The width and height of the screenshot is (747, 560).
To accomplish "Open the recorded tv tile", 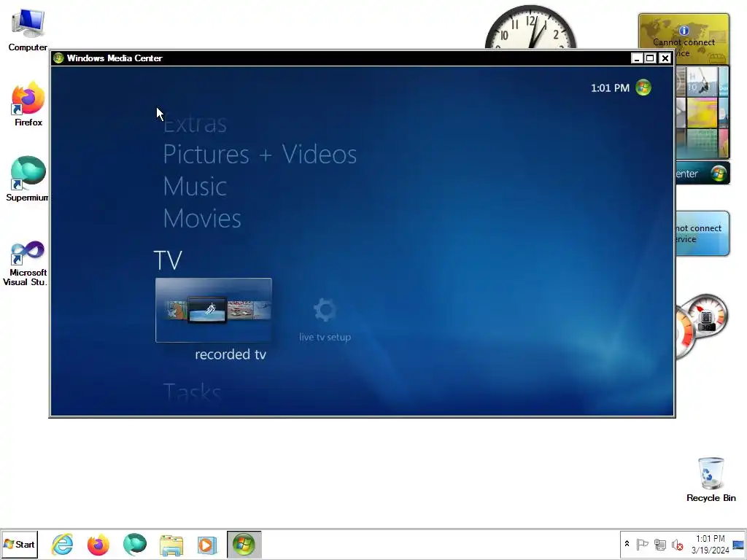I will [x=214, y=310].
